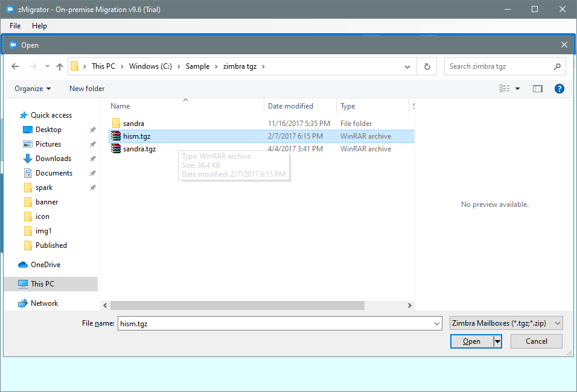
Task: Expand chevron after zimbra tgz breadcrumb
Action: coord(263,66)
